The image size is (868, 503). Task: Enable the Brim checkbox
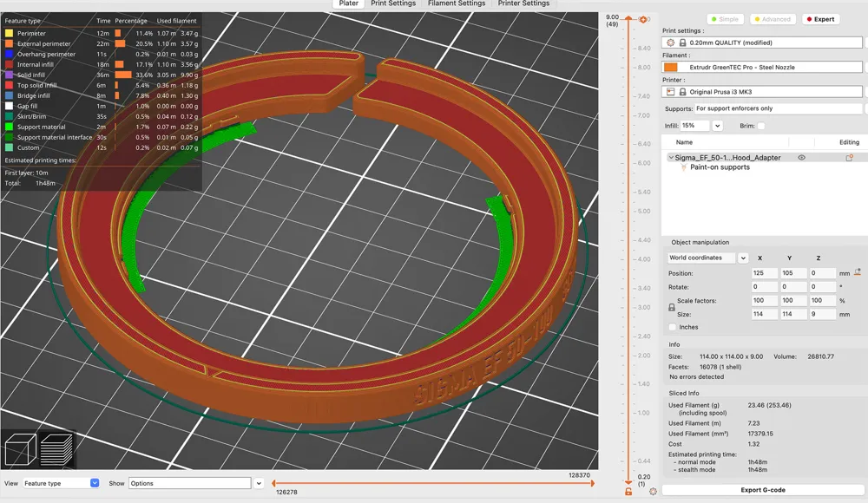(x=761, y=126)
